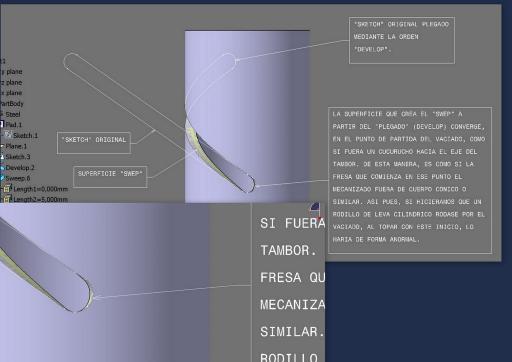Select PartBody in the specification tree
Image resolution: width=512 pixels, height=362 pixels.
[12, 104]
